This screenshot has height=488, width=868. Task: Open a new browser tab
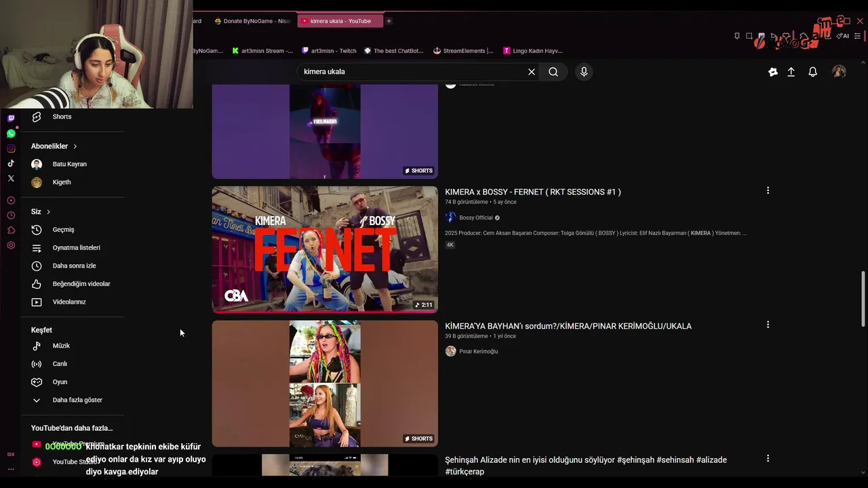click(389, 21)
